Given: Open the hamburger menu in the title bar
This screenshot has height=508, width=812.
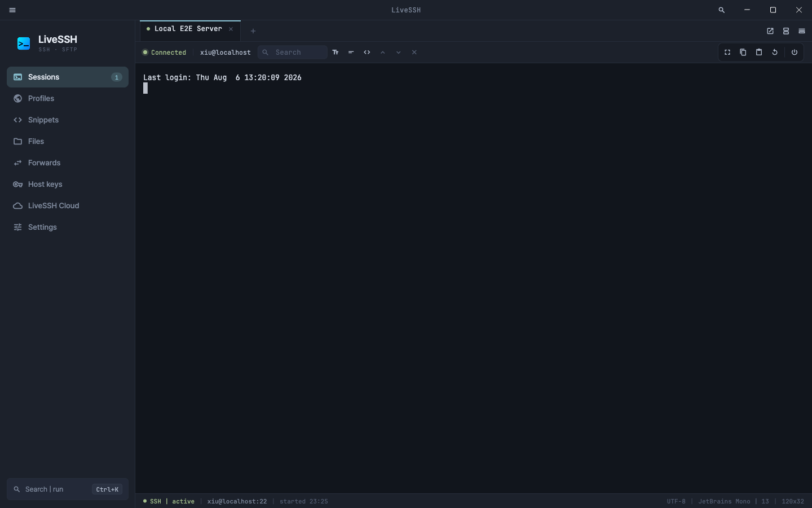Looking at the screenshot, I should tap(12, 10).
